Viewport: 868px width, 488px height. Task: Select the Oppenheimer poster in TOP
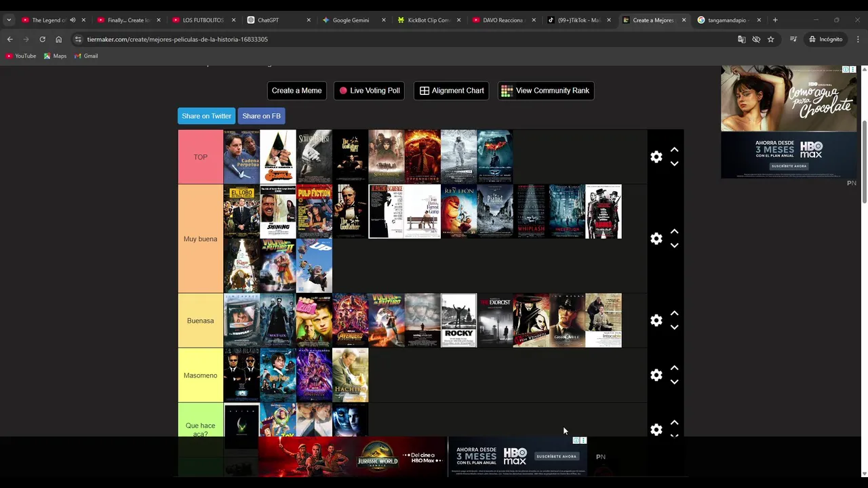pyautogui.click(x=422, y=157)
